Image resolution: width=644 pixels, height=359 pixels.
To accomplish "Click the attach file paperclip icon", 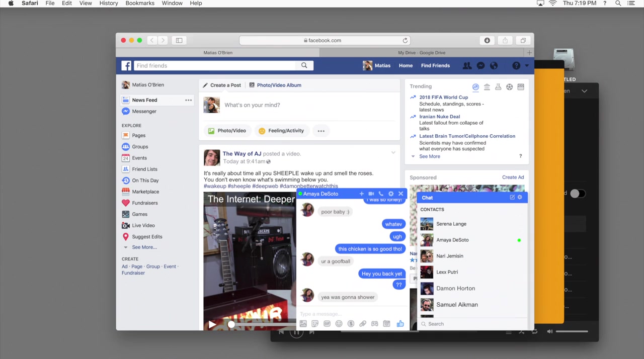I will click(363, 324).
